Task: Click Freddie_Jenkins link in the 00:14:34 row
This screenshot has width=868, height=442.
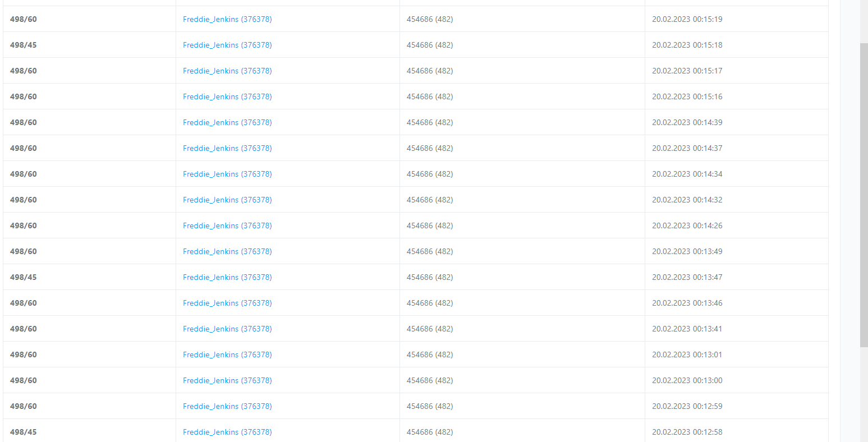Action: point(227,174)
